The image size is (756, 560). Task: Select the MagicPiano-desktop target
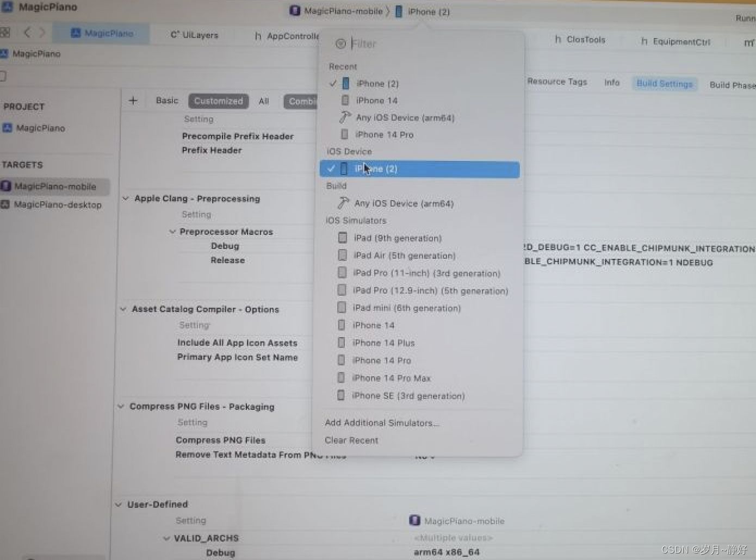(52, 204)
